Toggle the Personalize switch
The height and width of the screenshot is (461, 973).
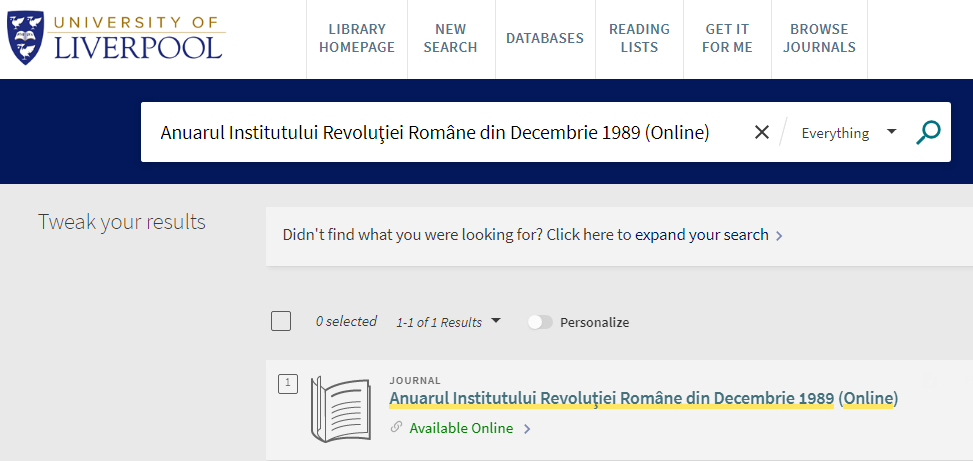click(540, 322)
